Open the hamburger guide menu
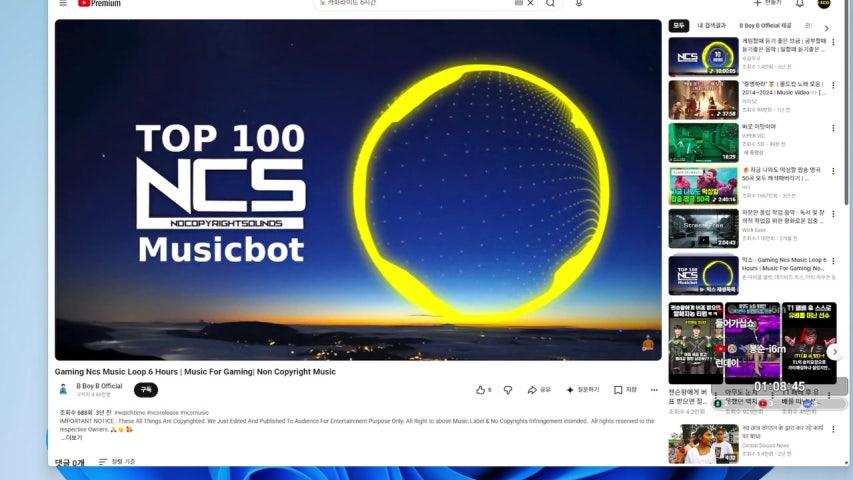The height and width of the screenshot is (480, 853). 63,3
